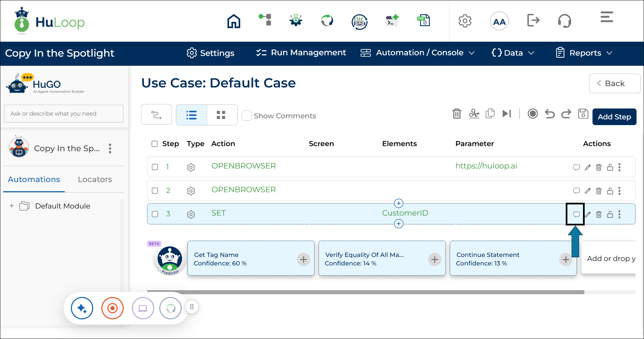Save the use case
Image resolution: width=644 pixels, height=339 pixels.
[583, 114]
